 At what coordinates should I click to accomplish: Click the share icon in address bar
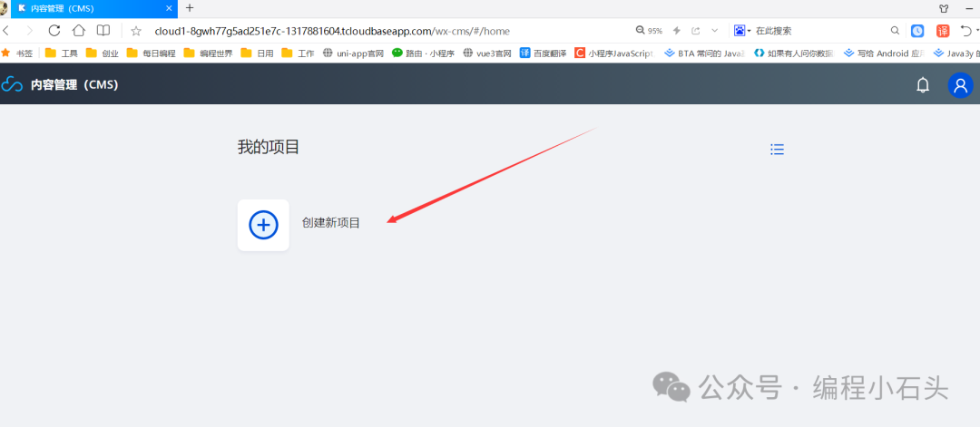(x=696, y=31)
